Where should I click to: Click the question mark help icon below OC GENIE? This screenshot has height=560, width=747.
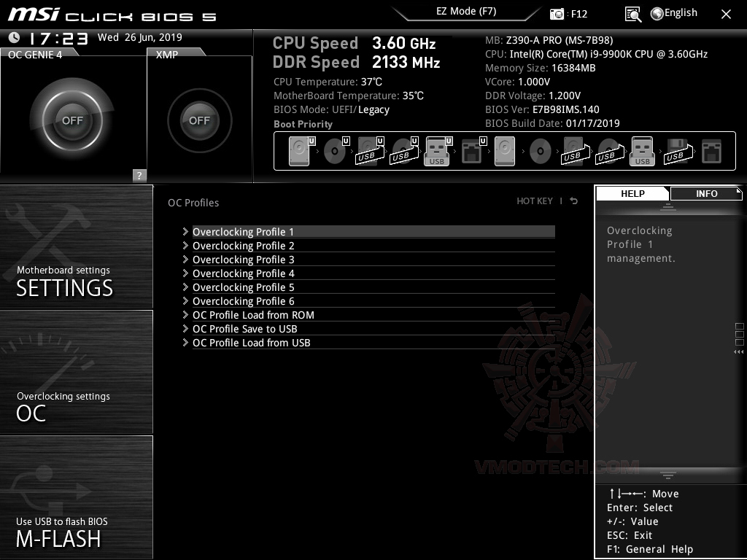click(138, 175)
